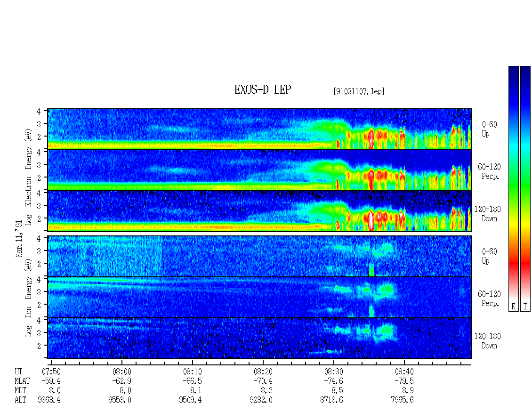The image size is (532, 412).
Task: Click the ALT value "9232.0"
Action: (261, 400)
